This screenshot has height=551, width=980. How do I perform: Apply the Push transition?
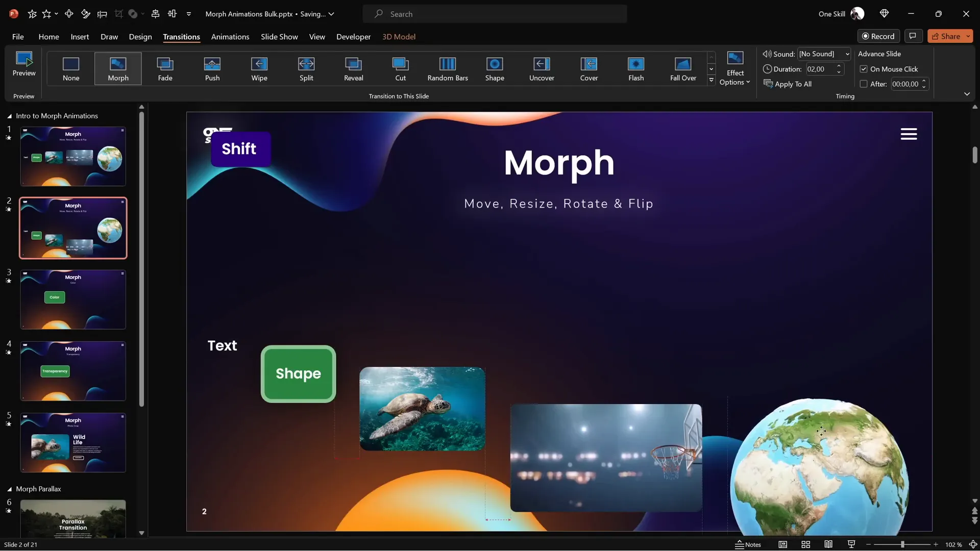click(x=212, y=69)
